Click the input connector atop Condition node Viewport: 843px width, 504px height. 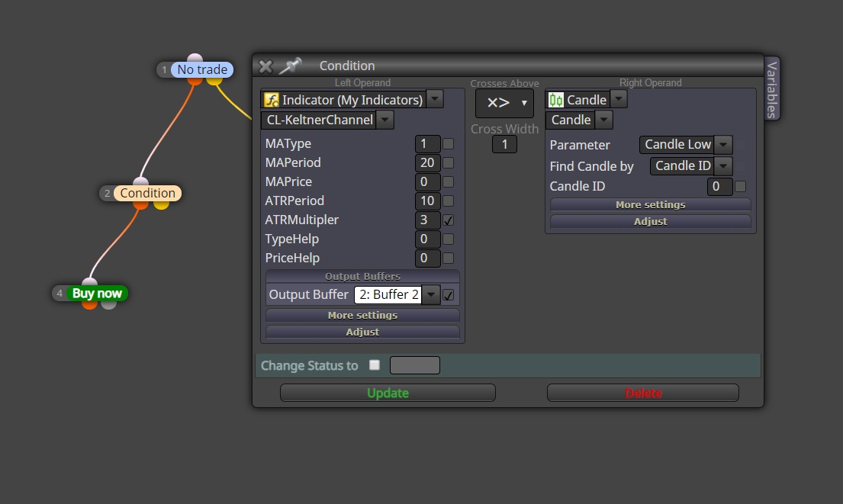(x=141, y=181)
